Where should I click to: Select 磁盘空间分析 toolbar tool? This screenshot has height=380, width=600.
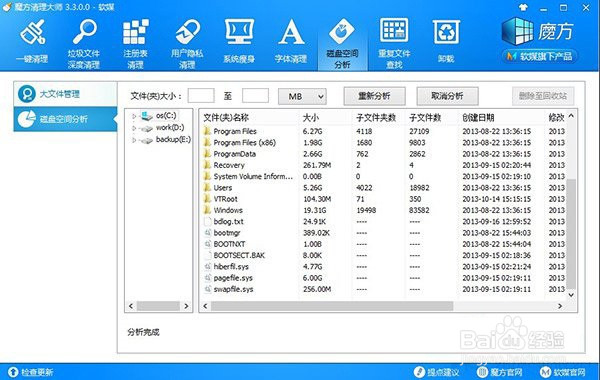click(342, 43)
